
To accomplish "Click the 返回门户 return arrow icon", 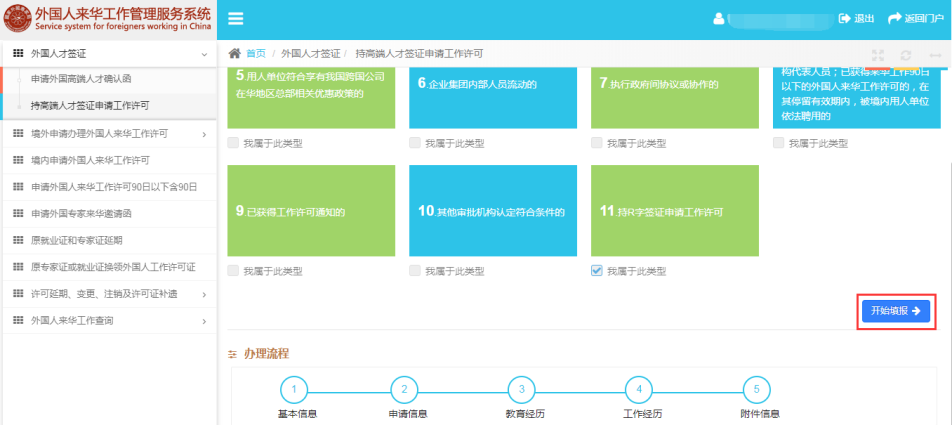I will click(894, 18).
